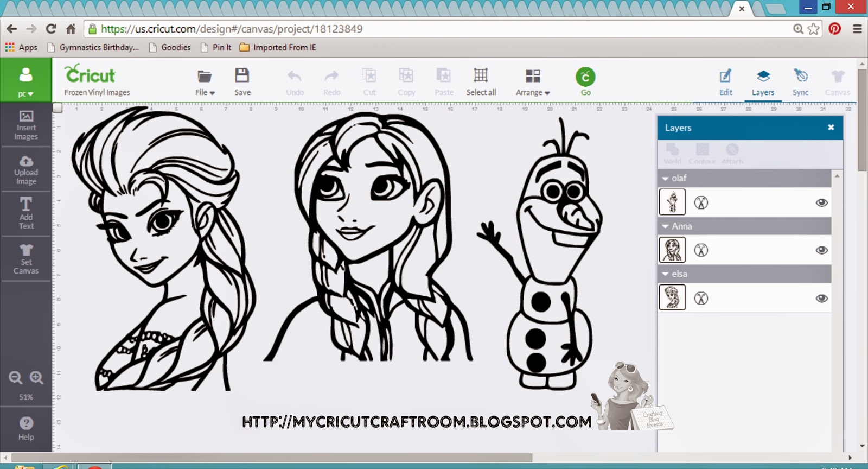Click the new tab button
868x469 pixels.
(x=775, y=9)
